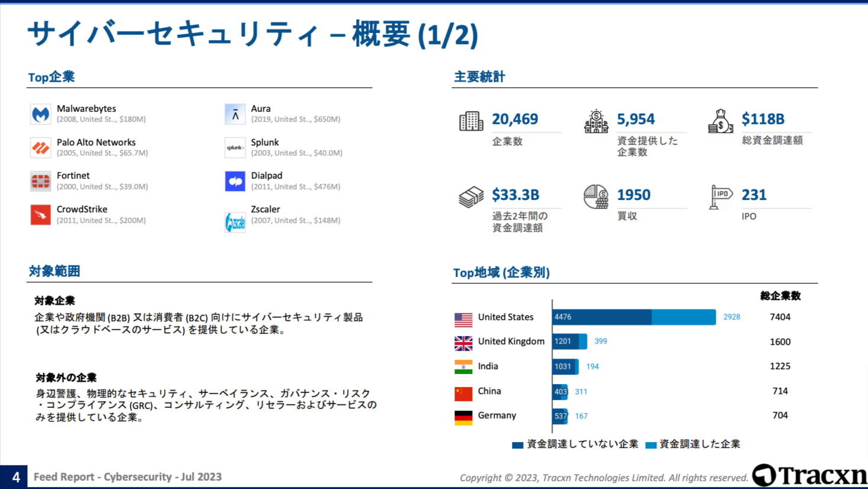Click the 対象外の企業 subheading

pyautogui.click(x=66, y=378)
